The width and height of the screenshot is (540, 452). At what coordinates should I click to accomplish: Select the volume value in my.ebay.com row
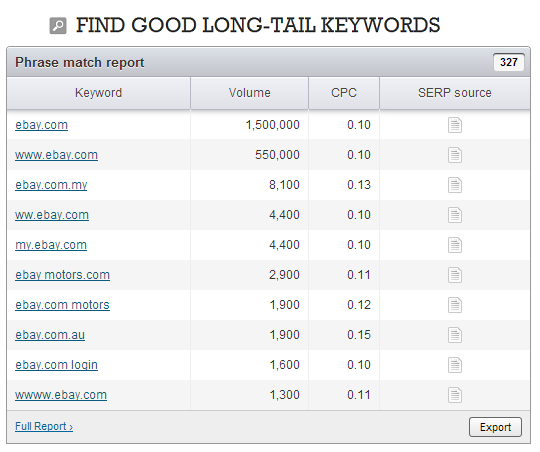tap(284, 245)
